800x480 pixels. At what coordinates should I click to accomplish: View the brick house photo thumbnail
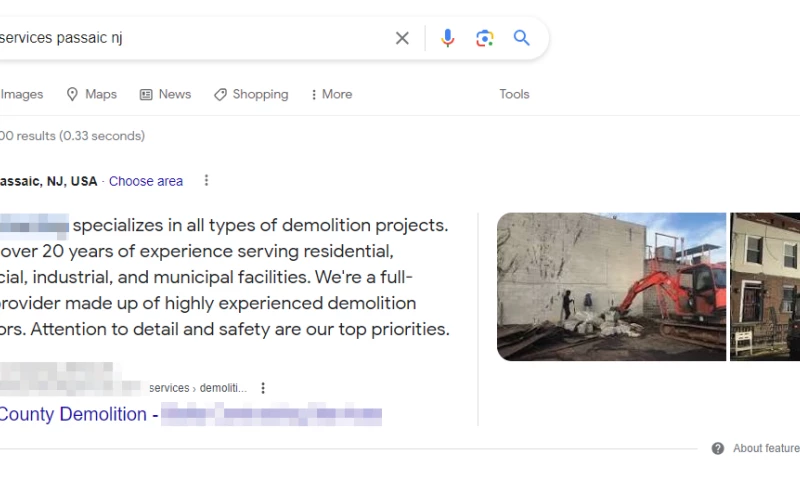[x=765, y=287]
